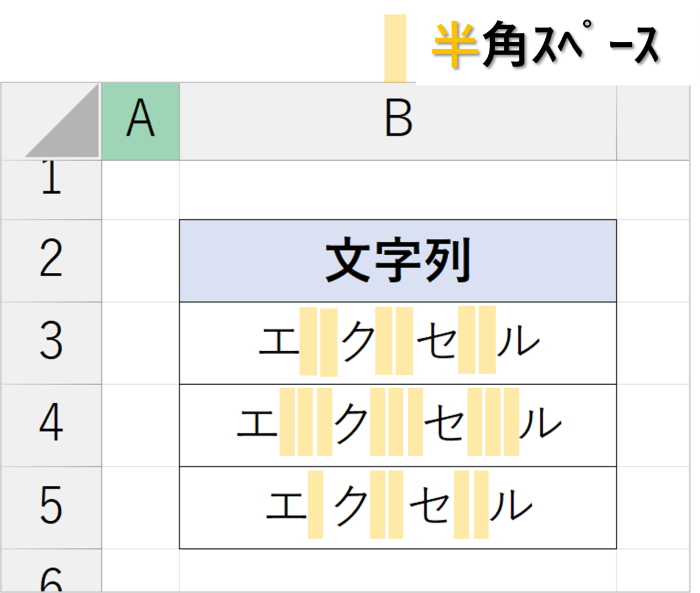Click empty cell A3
Image resolution: width=700 pixels, height=593 pixels.
pos(141,343)
